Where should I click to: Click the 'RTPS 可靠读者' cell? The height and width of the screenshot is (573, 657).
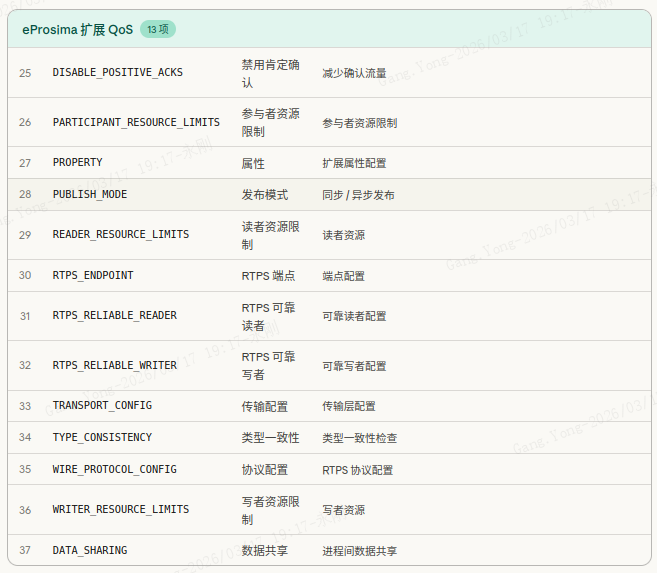click(269, 317)
